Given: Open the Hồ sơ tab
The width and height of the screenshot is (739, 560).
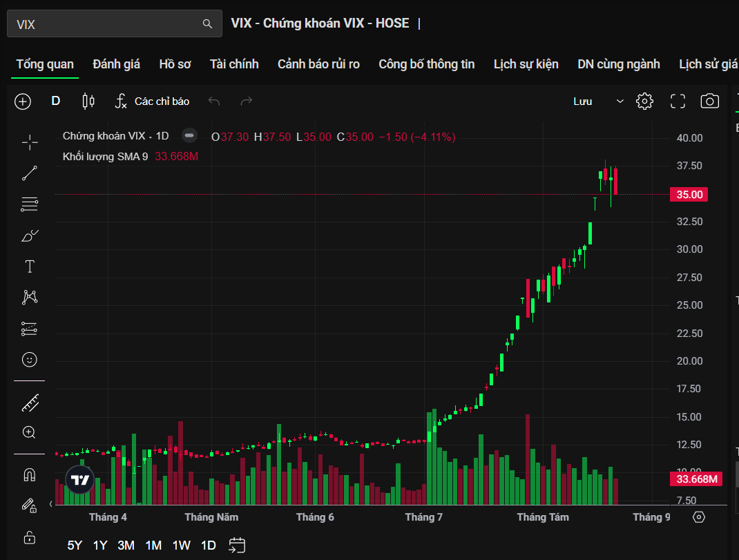Looking at the screenshot, I should coord(175,64).
